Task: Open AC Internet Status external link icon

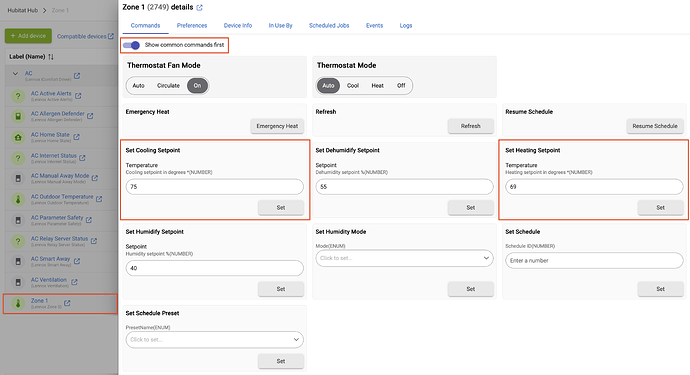Action: (82, 158)
